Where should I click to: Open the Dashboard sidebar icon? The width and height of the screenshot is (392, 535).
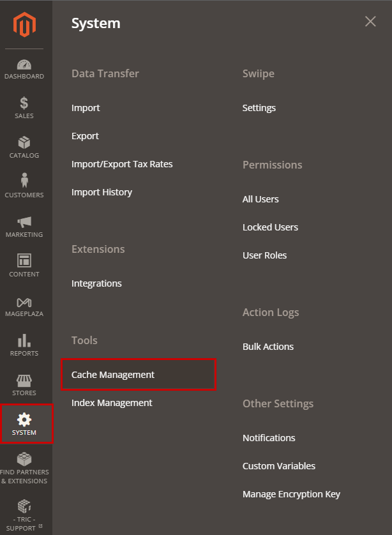coord(24,65)
